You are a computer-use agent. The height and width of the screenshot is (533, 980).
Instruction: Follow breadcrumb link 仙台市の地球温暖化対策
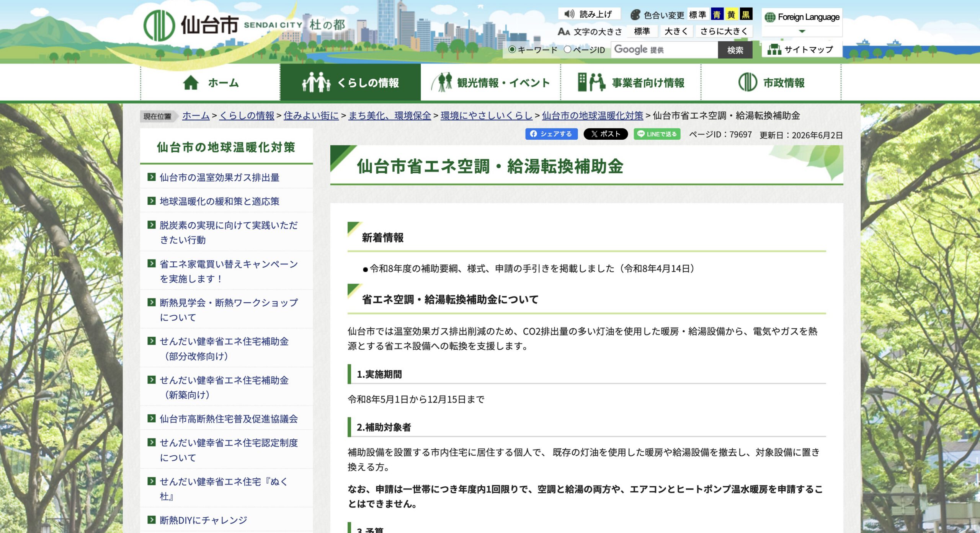click(x=592, y=116)
